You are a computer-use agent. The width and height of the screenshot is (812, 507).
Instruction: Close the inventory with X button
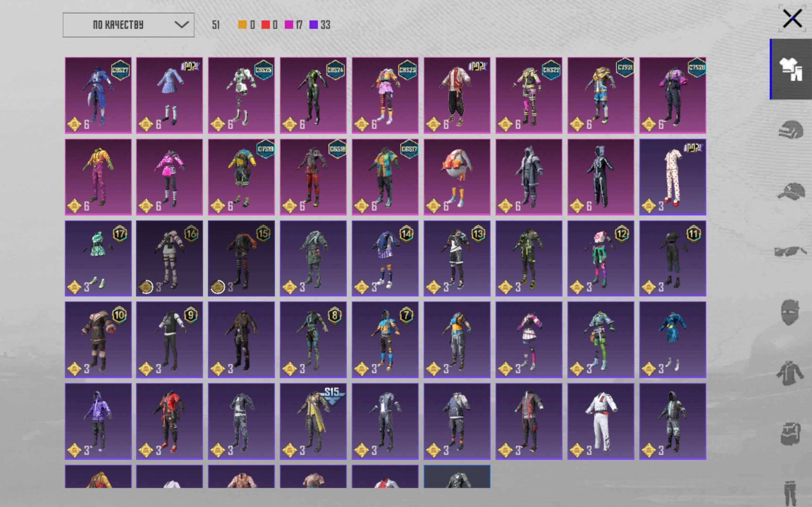792,18
